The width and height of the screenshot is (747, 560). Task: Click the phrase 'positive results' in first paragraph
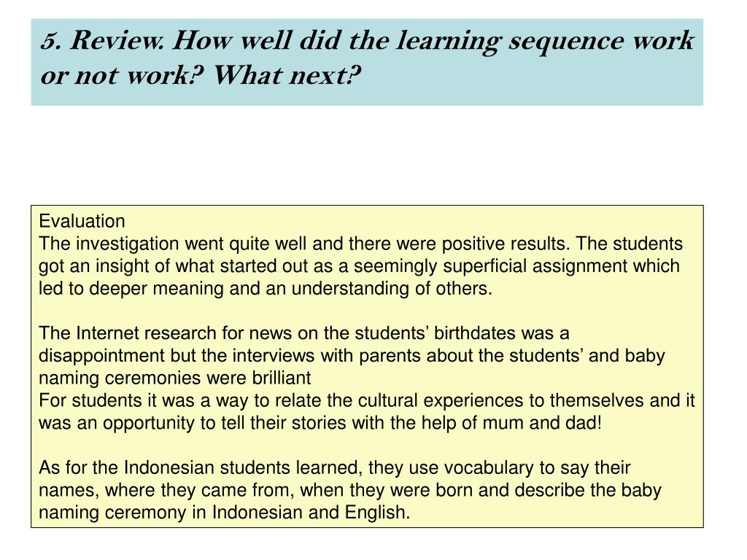pyautogui.click(x=506, y=244)
